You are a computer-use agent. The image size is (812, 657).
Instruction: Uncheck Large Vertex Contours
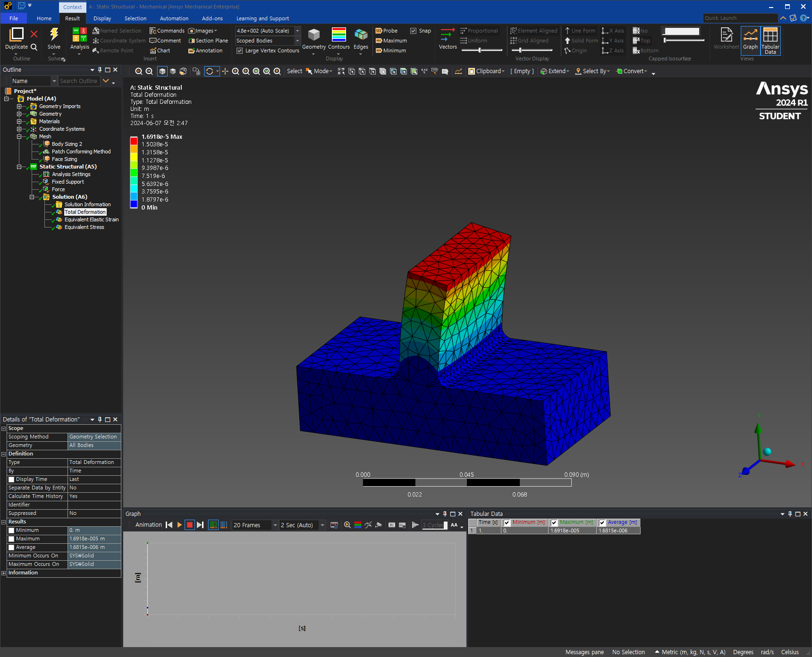[240, 51]
